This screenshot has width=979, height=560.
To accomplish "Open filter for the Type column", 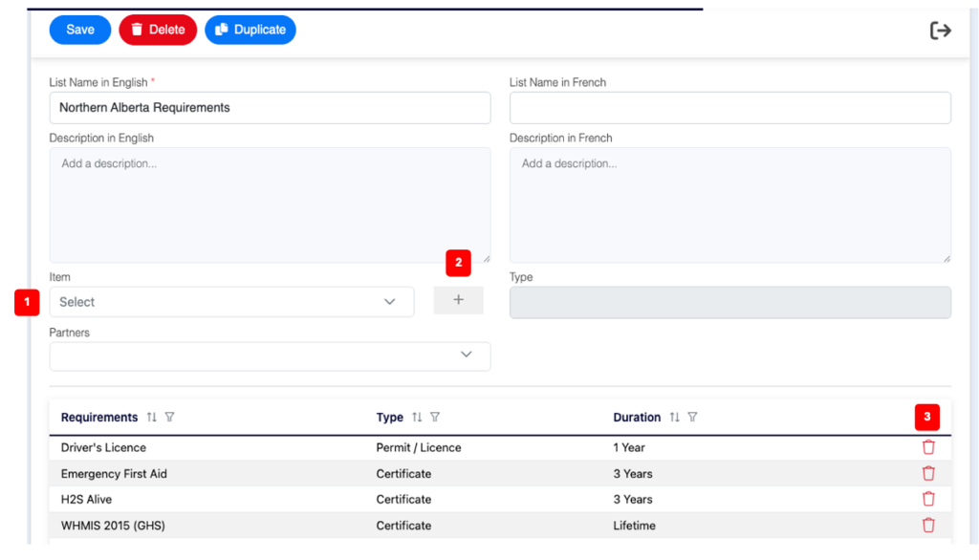I will click(x=435, y=417).
